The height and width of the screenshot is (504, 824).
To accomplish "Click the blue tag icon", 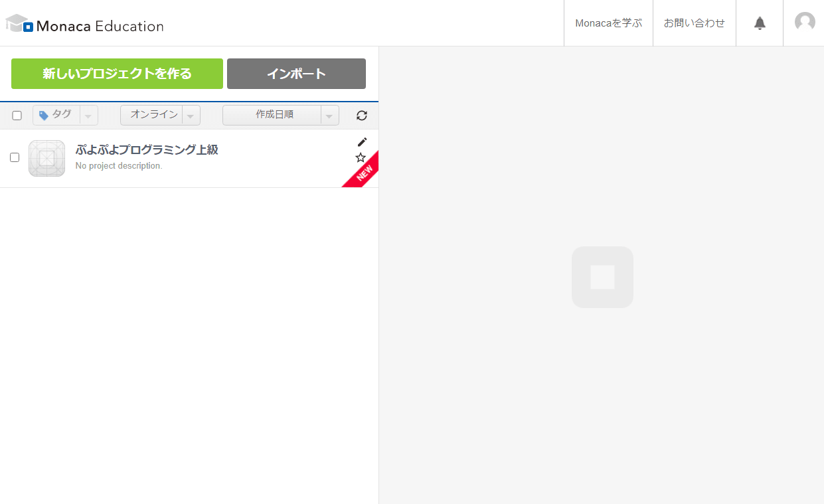I will tap(44, 116).
